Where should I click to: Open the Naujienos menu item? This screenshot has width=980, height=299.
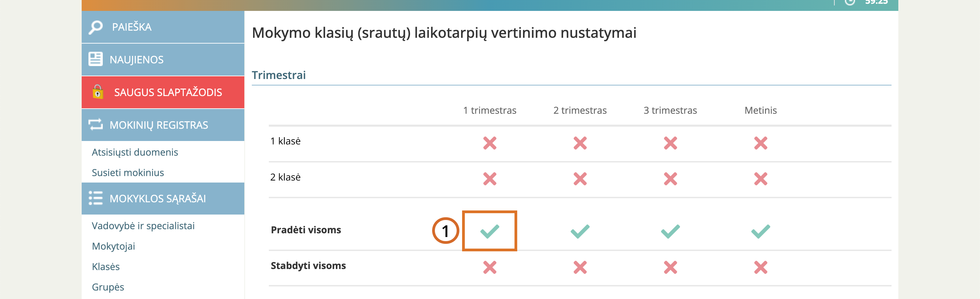tap(136, 60)
